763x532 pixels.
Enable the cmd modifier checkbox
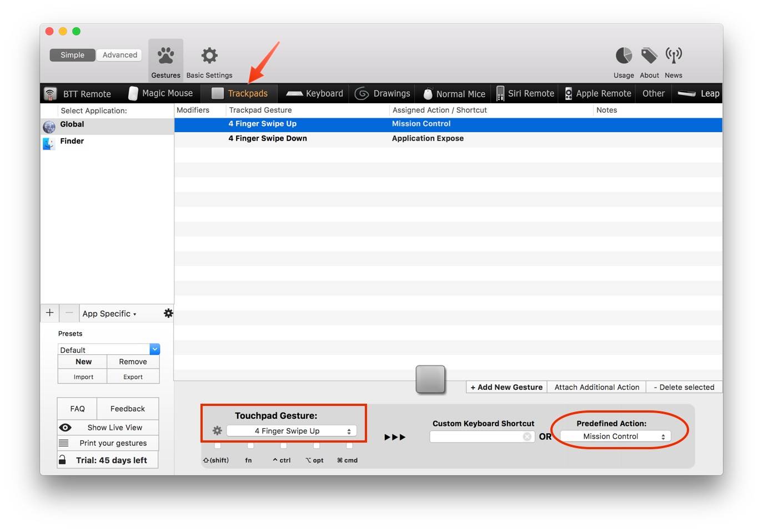[349, 445]
